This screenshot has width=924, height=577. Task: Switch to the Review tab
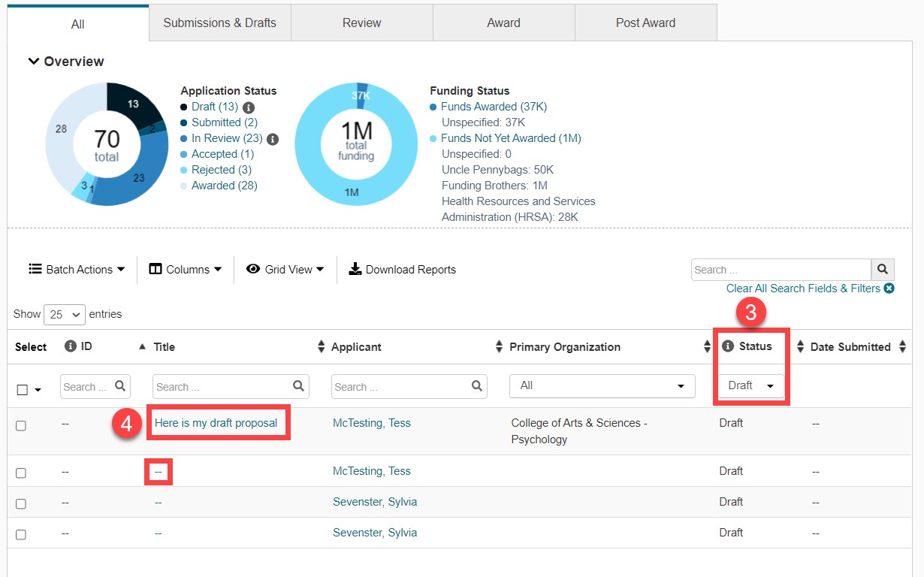click(x=361, y=23)
